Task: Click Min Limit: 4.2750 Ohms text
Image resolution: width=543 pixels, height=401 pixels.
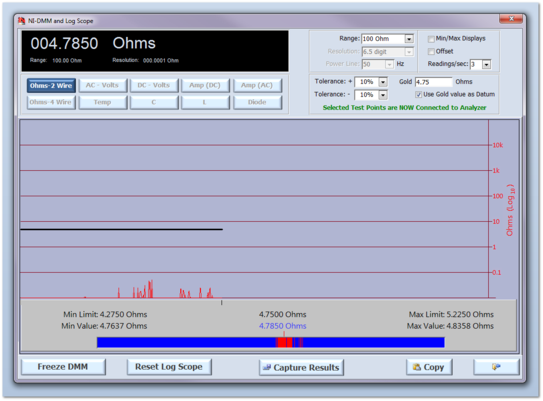Action: pyautogui.click(x=105, y=314)
